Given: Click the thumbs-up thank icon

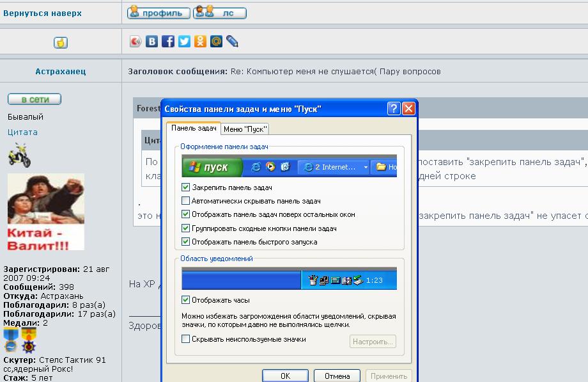Looking at the screenshot, I should [x=61, y=43].
